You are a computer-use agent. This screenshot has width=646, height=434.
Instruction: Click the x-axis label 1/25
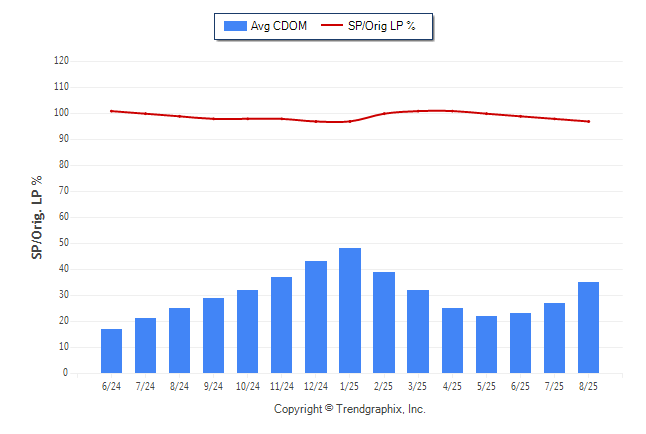pos(349,386)
